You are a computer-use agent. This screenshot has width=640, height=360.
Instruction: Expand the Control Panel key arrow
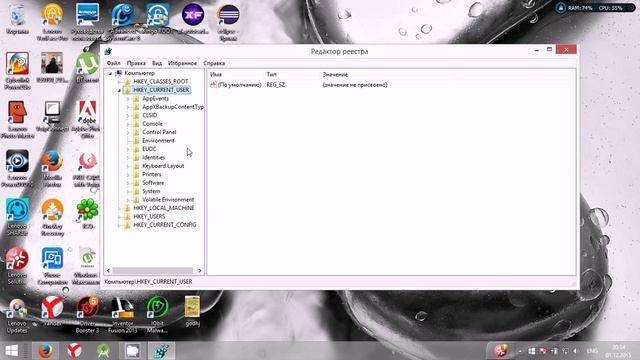pyautogui.click(x=128, y=132)
